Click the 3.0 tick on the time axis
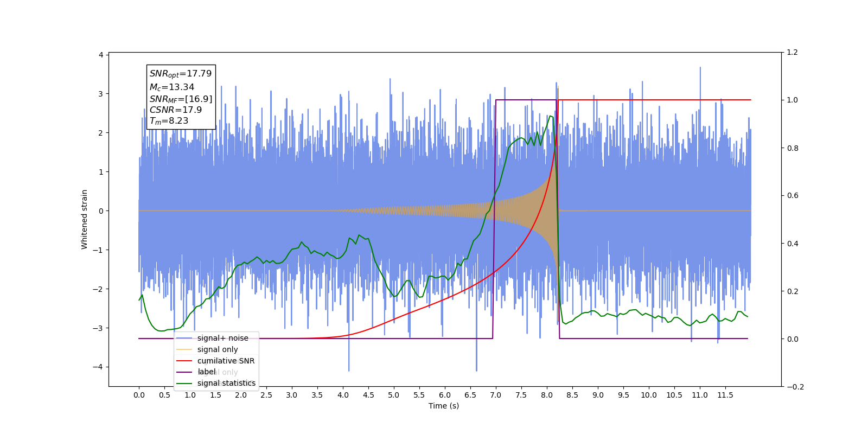Screen dimensions: 868x434 point(292,395)
